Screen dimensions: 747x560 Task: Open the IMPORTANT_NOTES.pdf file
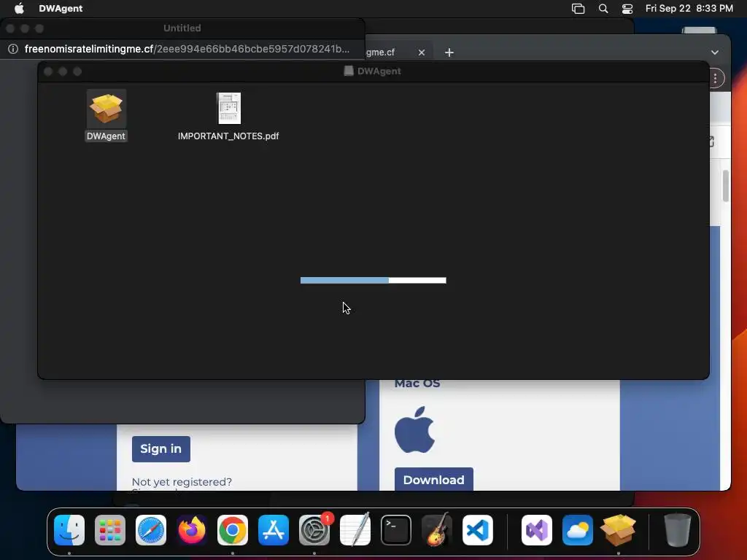228,109
